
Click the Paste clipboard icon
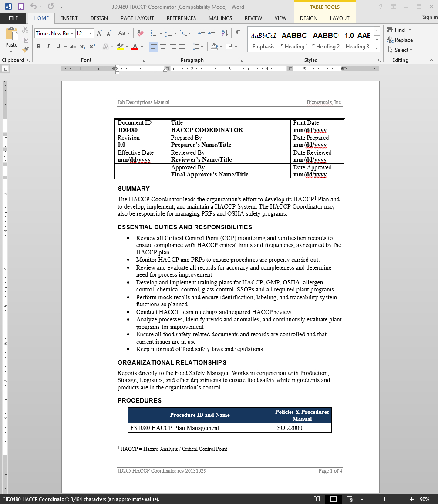[11, 34]
